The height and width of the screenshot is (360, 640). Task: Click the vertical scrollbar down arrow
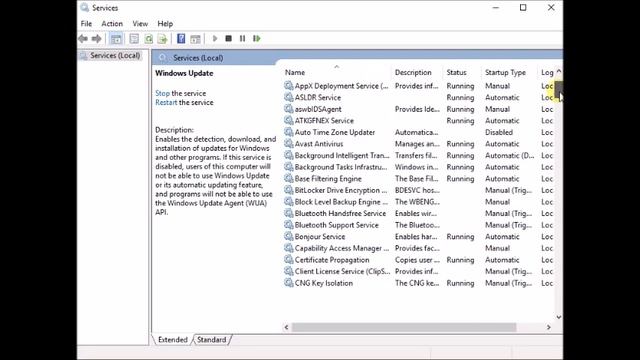pyautogui.click(x=559, y=317)
